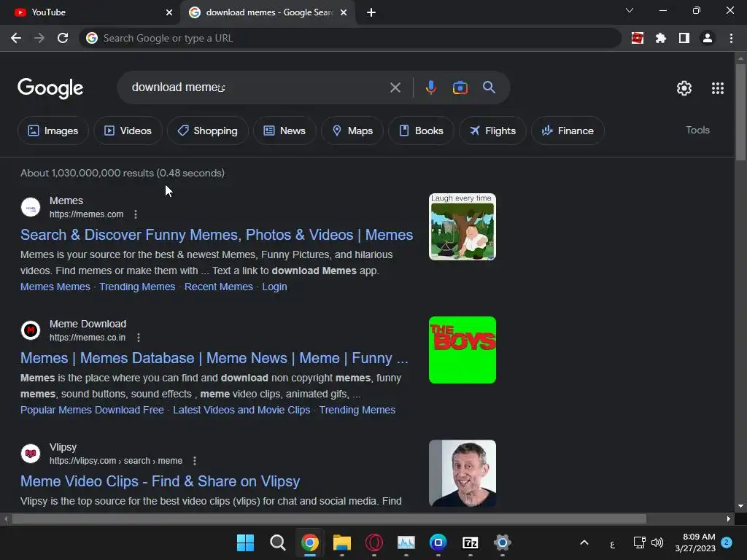Open the Login sitelink
Viewport: 747px width, 560px height.
(x=274, y=287)
